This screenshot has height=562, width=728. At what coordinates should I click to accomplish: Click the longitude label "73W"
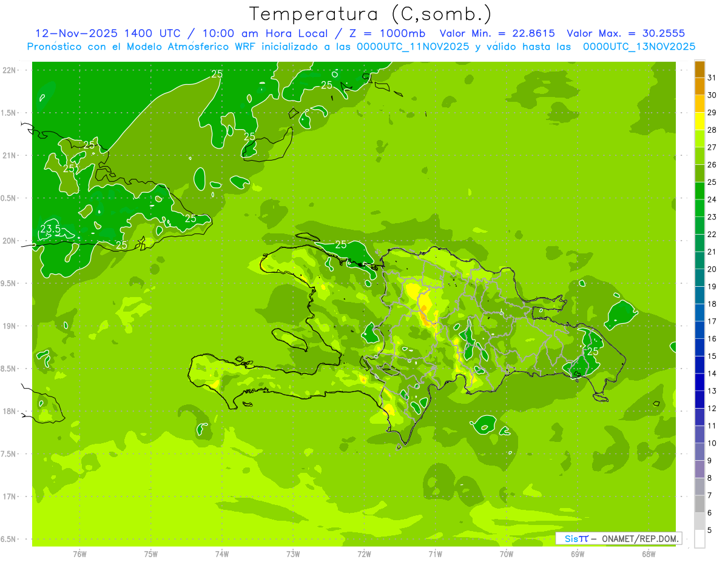[293, 554]
